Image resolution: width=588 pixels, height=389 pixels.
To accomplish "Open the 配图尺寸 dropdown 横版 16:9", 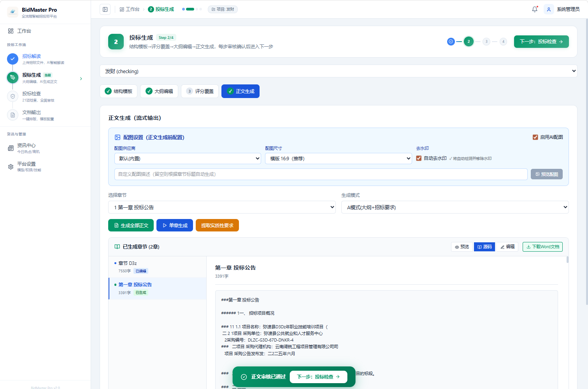I will pos(339,158).
